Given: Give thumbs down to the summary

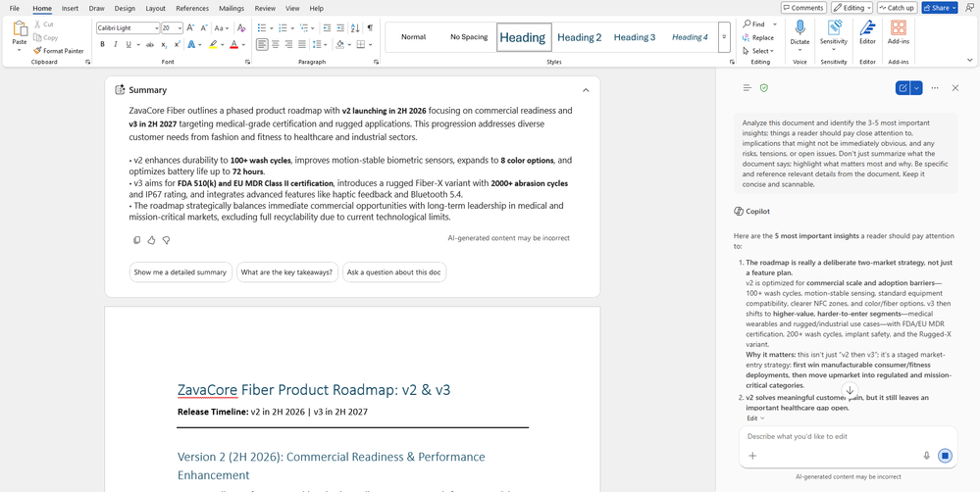Looking at the screenshot, I should [166, 240].
